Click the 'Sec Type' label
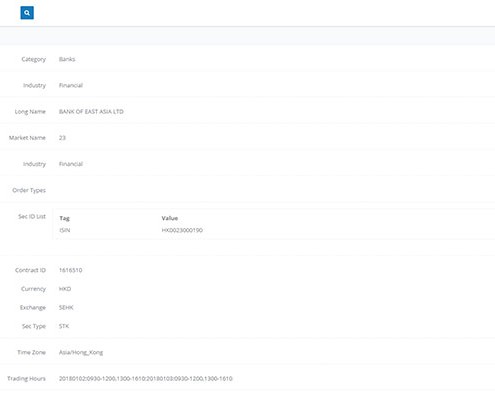Viewport: 495px width, 400px height. [x=34, y=326]
